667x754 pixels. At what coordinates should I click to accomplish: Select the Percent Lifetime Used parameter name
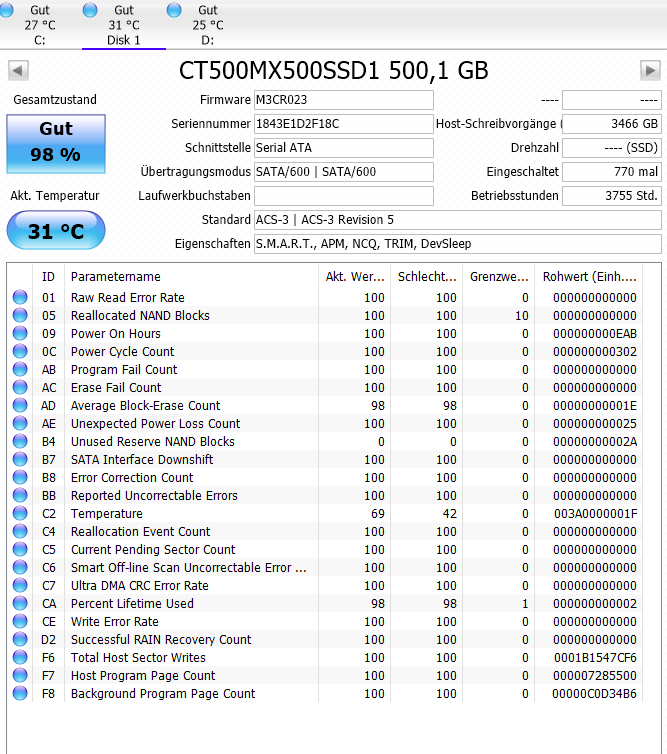132,603
